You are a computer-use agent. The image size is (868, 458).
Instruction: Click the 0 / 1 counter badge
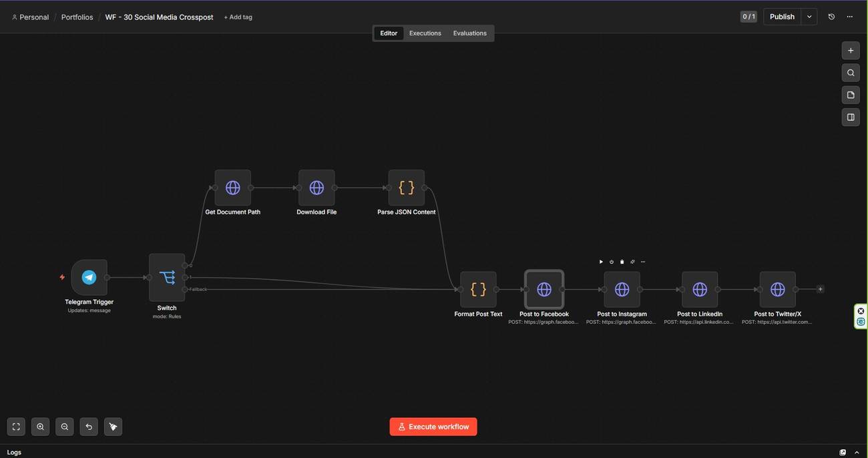[748, 17]
